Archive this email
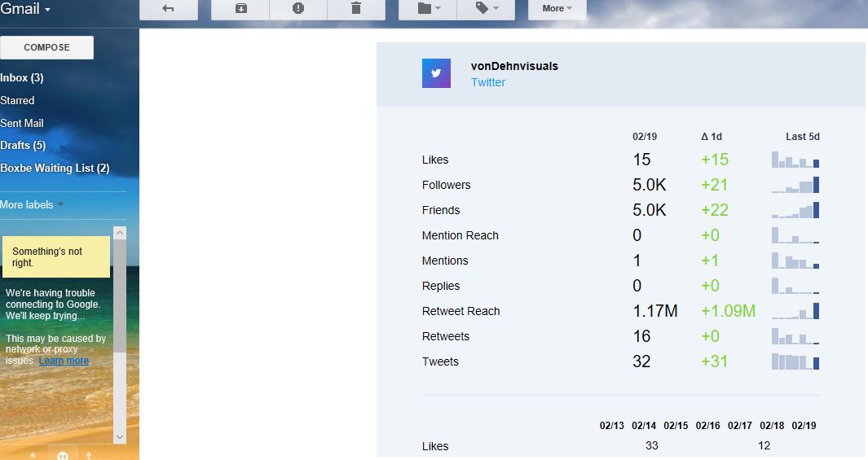This screenshot has width=868, height=460. [240, 9]
